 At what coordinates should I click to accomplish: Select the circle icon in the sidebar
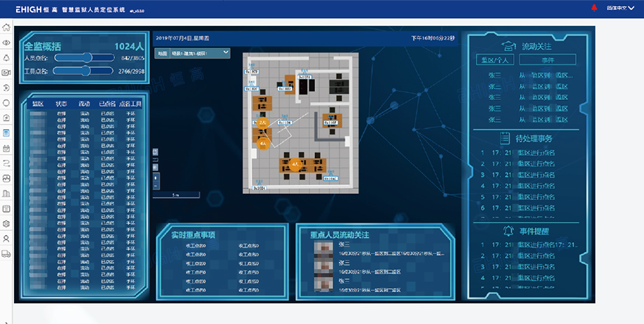(x=6, y=103)
